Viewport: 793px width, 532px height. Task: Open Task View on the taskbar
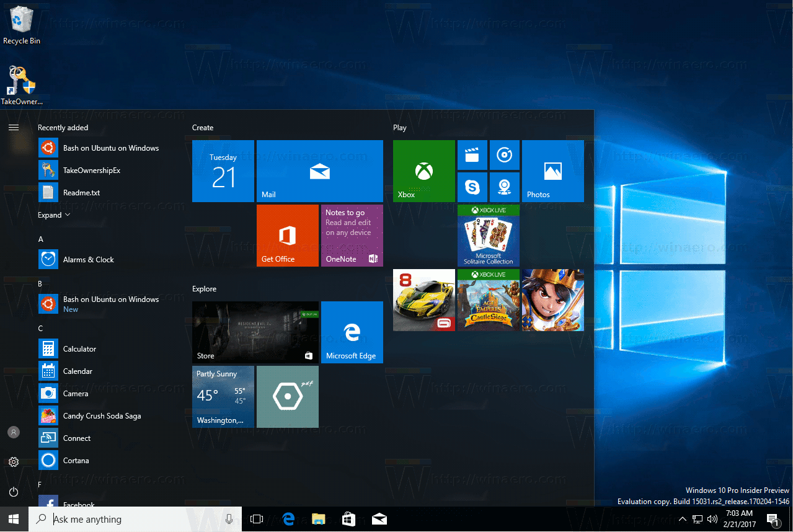[257, 519]
